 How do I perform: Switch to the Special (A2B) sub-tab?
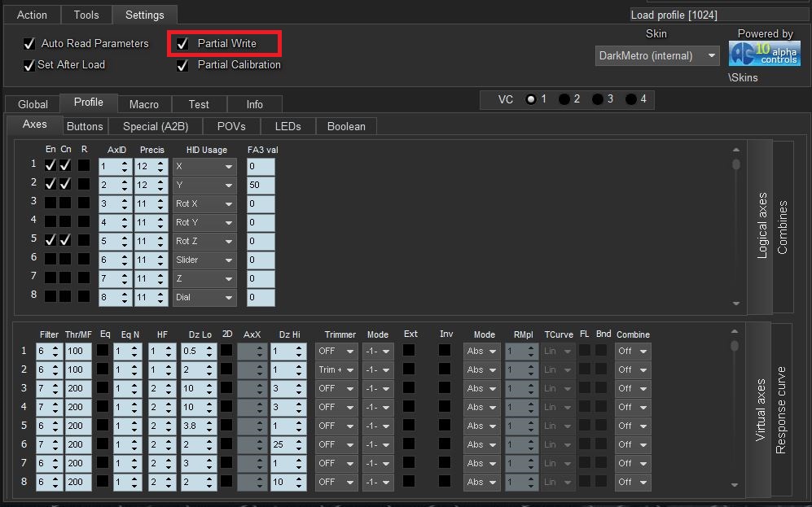click(x=156, y=126)
